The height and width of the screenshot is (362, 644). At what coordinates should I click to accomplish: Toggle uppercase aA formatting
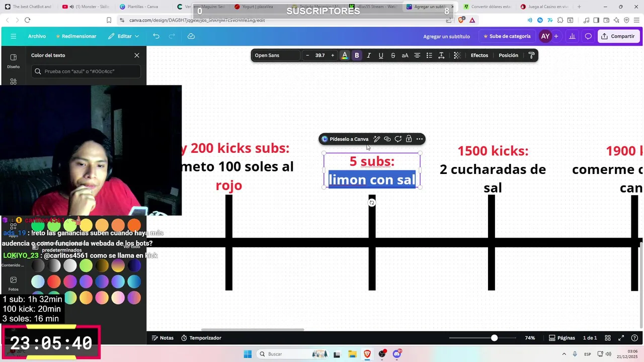(405, 55)
